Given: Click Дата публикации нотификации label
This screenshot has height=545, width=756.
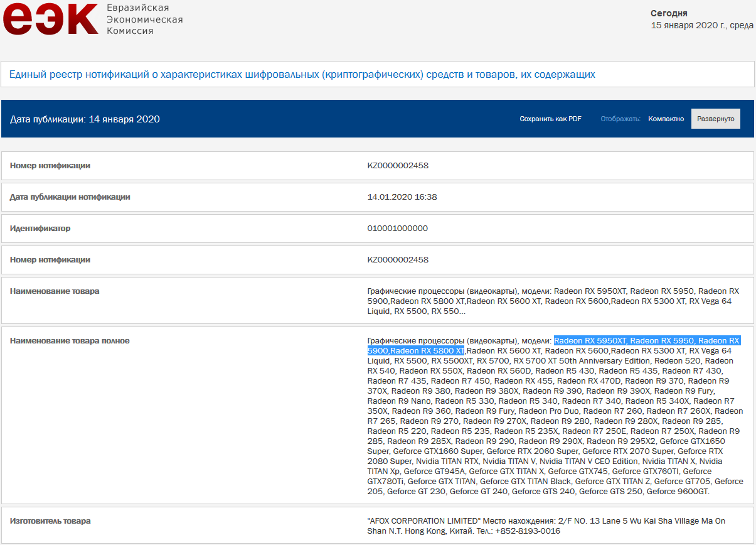Looking at the screenshot, I should [70, 197].
